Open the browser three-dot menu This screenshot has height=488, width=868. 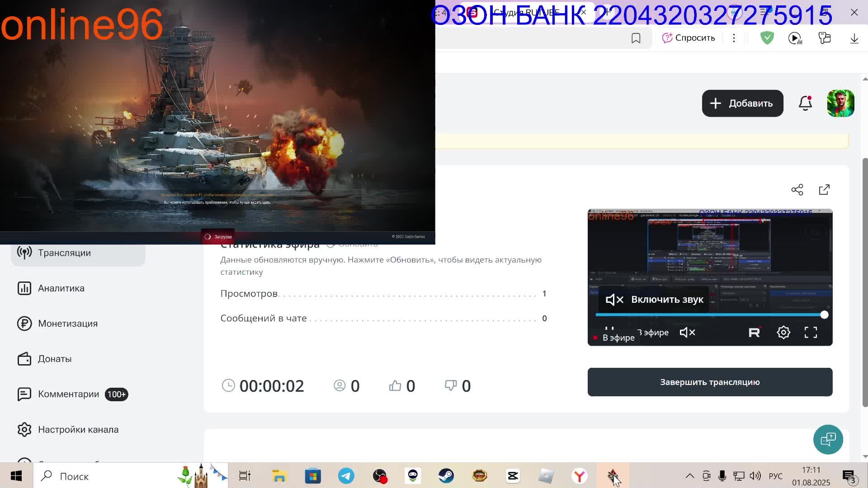(x=734, y=38)
